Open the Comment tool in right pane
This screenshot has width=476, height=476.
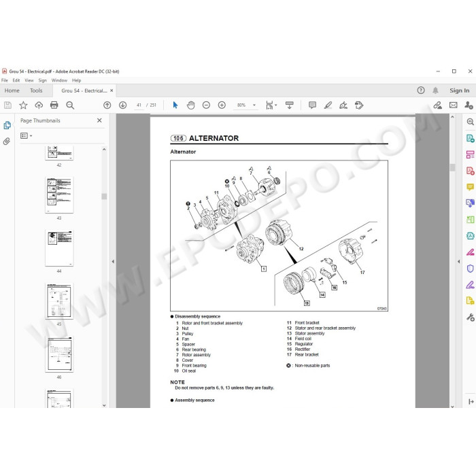[x=471, y=187]
